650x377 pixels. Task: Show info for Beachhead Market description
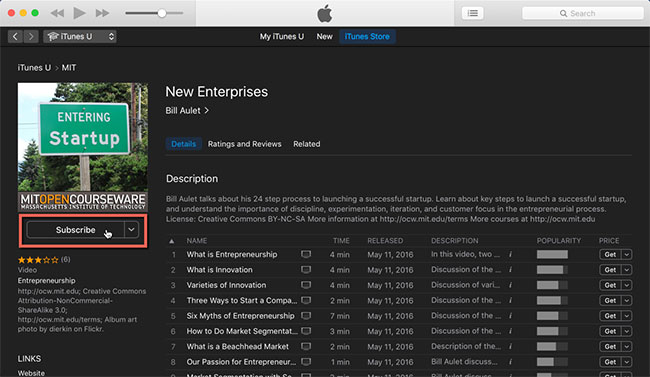pos(510,347)
